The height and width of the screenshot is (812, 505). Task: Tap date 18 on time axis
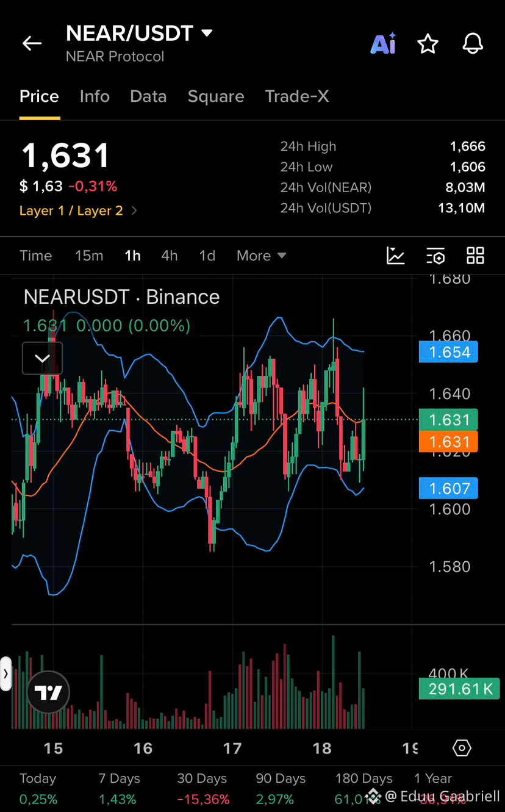coord(322,749)
